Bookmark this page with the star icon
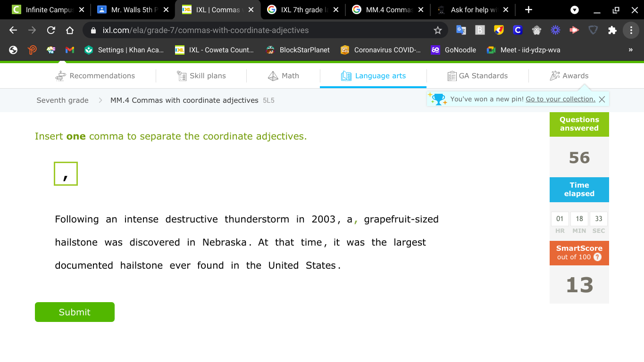 (437, 30)
